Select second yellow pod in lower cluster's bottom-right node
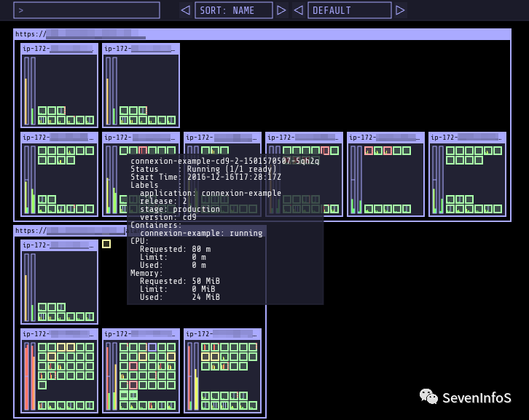The height and width of the screenshot is (420, 529). click(215, 356)
